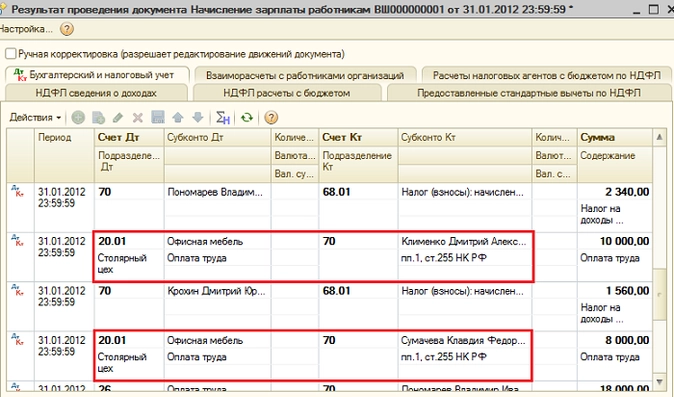Open the Действия dropdown menu
The image size is (674, 397).
click(x=35, y=117)
